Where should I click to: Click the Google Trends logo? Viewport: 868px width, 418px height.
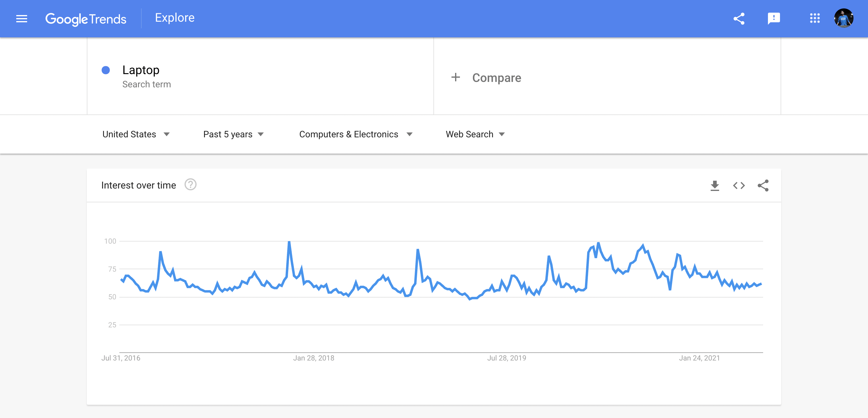click(x=86, y=19)
